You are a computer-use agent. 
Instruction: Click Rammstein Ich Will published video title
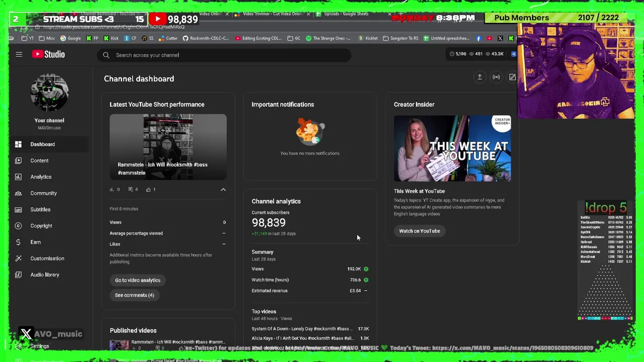(x=178, y=342)
